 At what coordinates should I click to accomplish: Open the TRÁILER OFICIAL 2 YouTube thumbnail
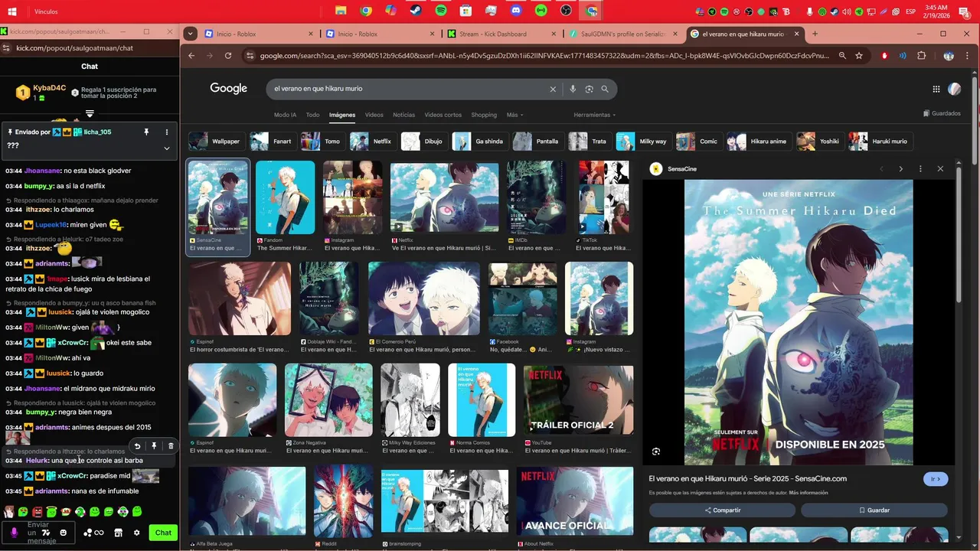point(578,400)
